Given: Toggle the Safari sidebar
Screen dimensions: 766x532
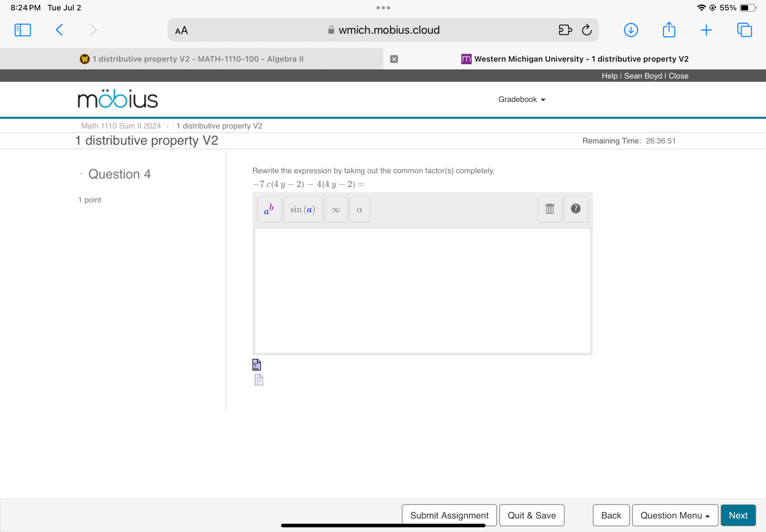Looking at the screenshot, I should [x=23, y=30].
